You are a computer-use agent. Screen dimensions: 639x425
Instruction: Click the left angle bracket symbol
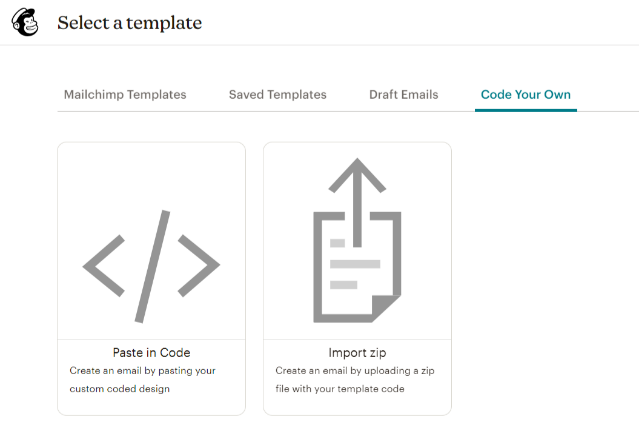(x=101, y=265)
